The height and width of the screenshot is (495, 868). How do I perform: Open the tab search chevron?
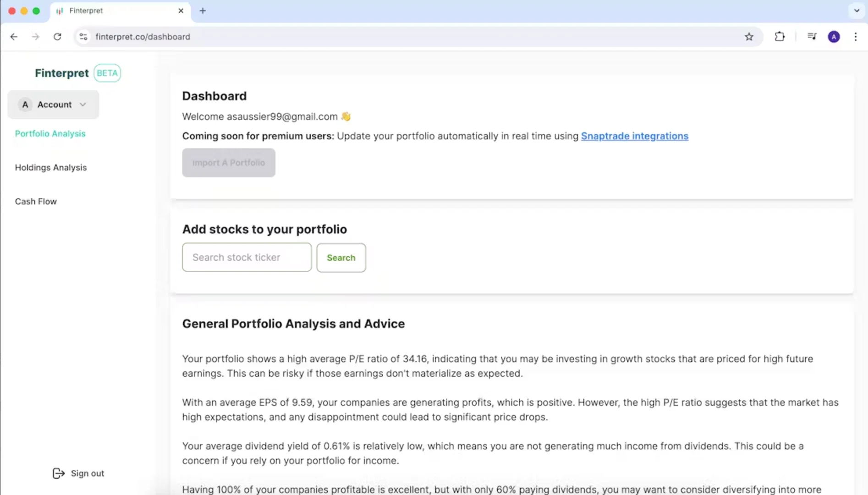tap(857, 11)
